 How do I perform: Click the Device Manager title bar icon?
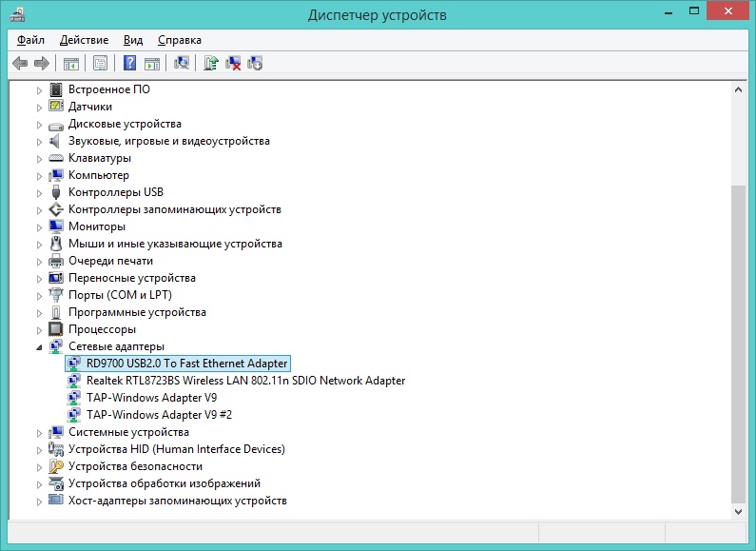pos(17,14)
